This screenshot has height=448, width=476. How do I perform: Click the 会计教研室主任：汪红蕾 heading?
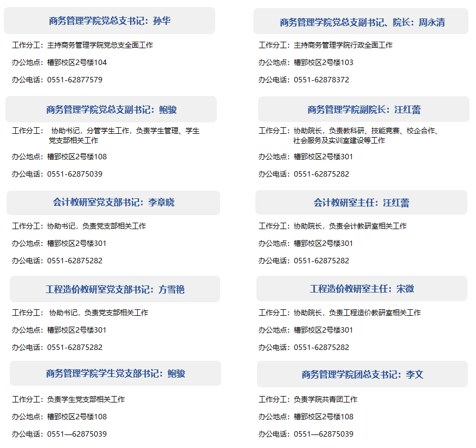[x=361, y=203]
